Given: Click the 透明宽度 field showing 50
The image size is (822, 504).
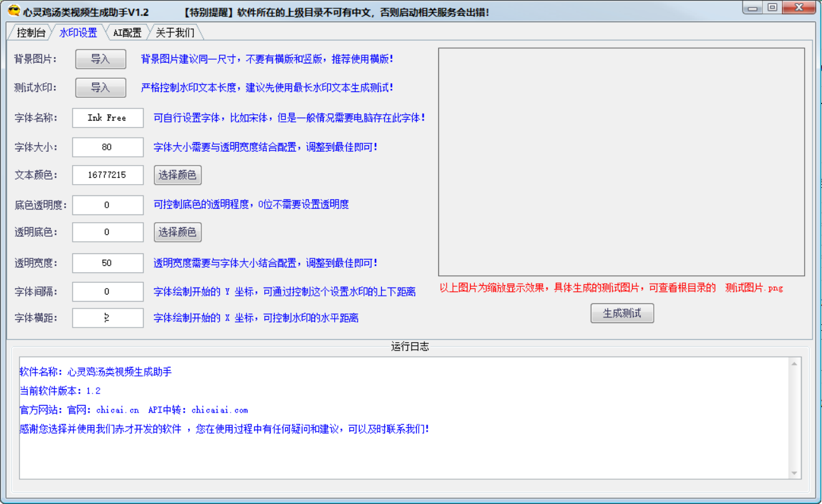Looking at the screenshot, I should click(108, 263).
